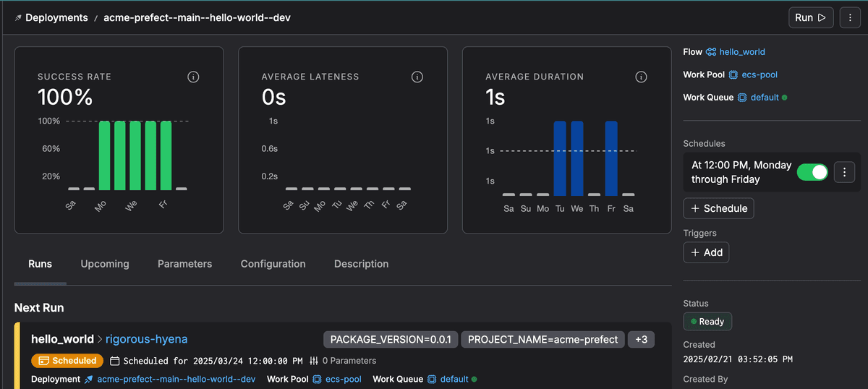Open default work queue in sidebar
868x389 pixels.
[x=765, y=97]
